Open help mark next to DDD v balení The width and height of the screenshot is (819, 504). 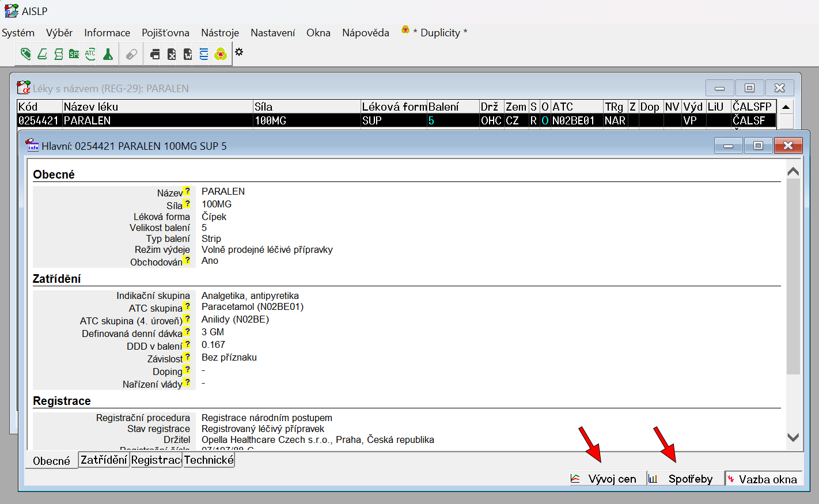pyautogui.click(x=187, y=344)
